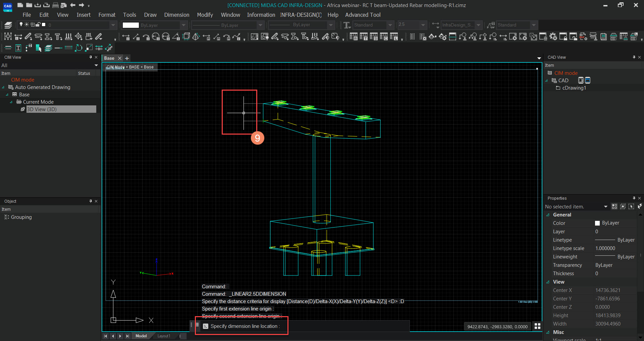Open the Dimension menu

point(176,15)
